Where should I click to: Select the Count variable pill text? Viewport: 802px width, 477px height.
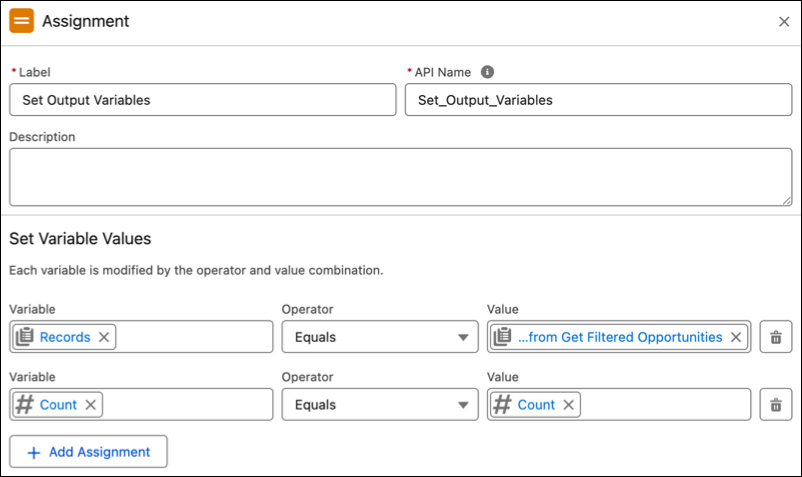click(x=58, y=404)
